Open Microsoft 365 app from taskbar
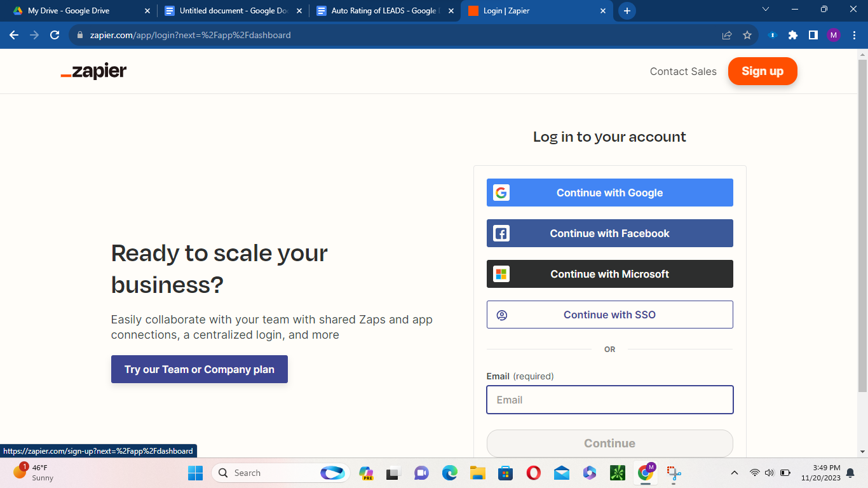 (589, 473)
